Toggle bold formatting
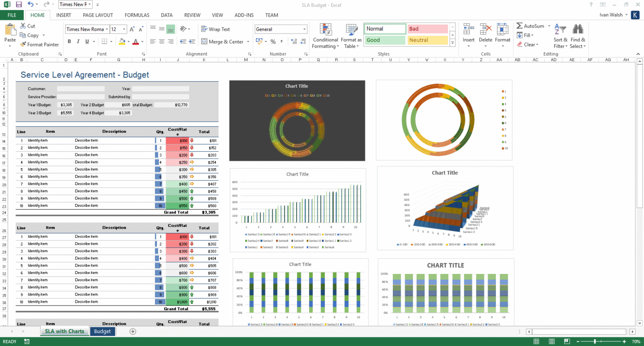 pos(69,41)
